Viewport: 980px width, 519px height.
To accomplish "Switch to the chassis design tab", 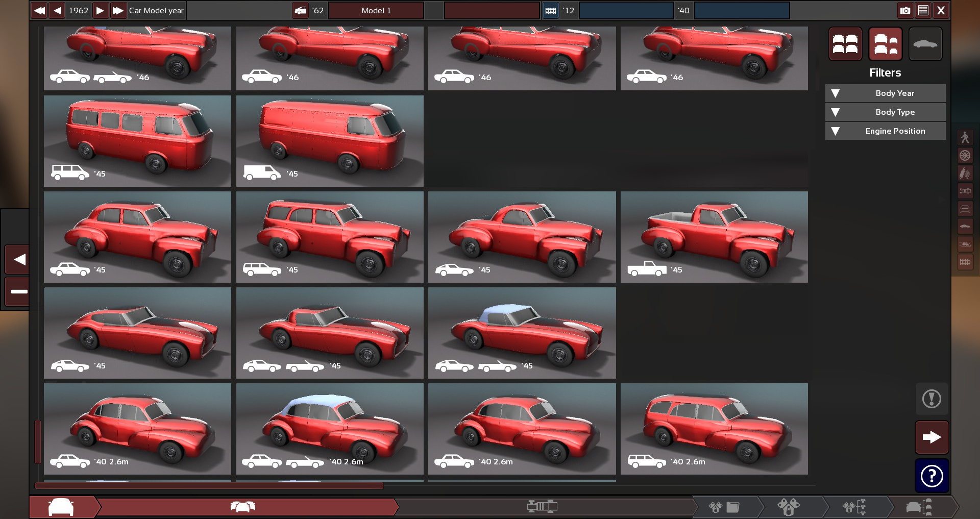I will (x=542, y=507).
